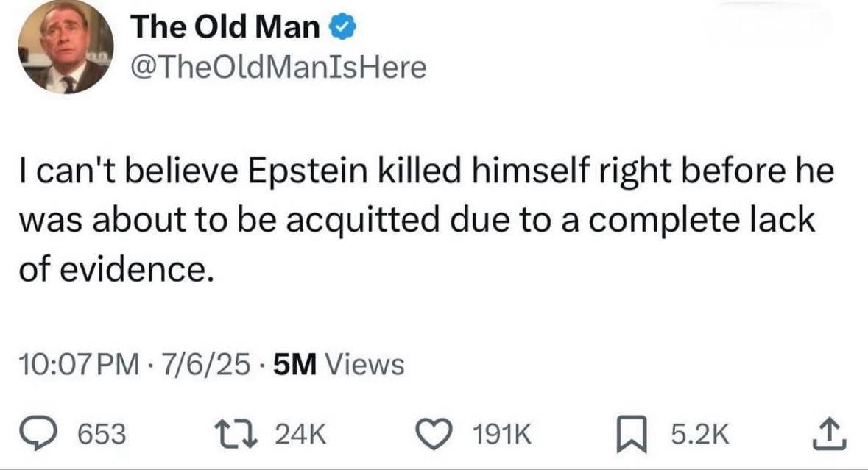
Task: Open The Old Man profile picture
Action: [x=66, y=46]
